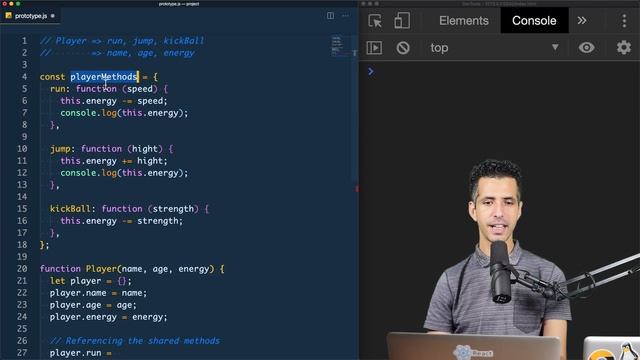Toggle the device toolbar in DevTools
This screenshot has height=360, width=640.
[x=402, y=20]
